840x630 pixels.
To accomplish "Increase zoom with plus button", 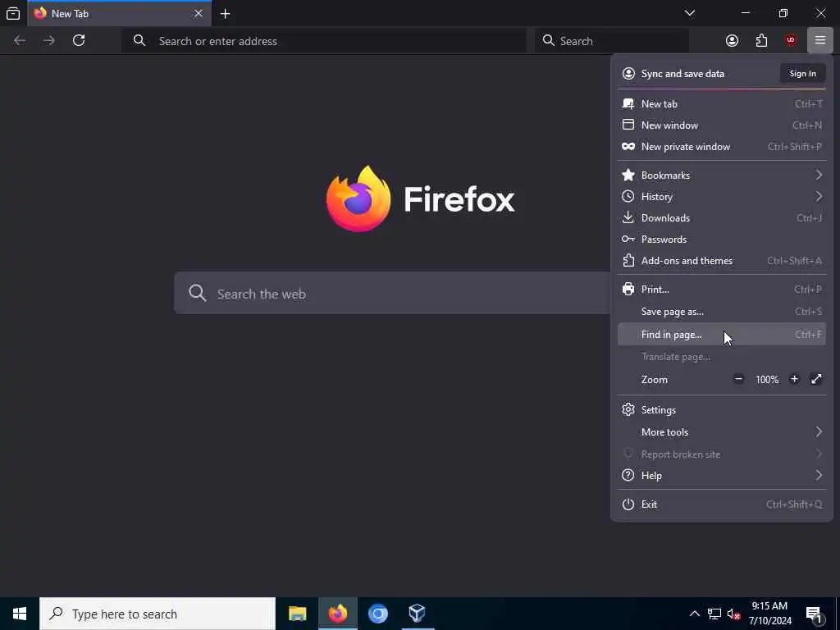I will (794, 379).
